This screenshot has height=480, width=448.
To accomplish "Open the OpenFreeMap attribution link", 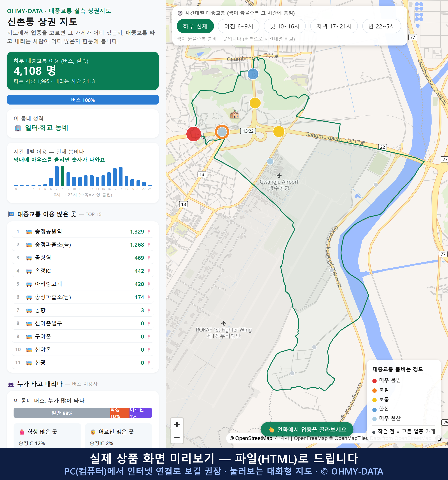I will click(311, 438).
